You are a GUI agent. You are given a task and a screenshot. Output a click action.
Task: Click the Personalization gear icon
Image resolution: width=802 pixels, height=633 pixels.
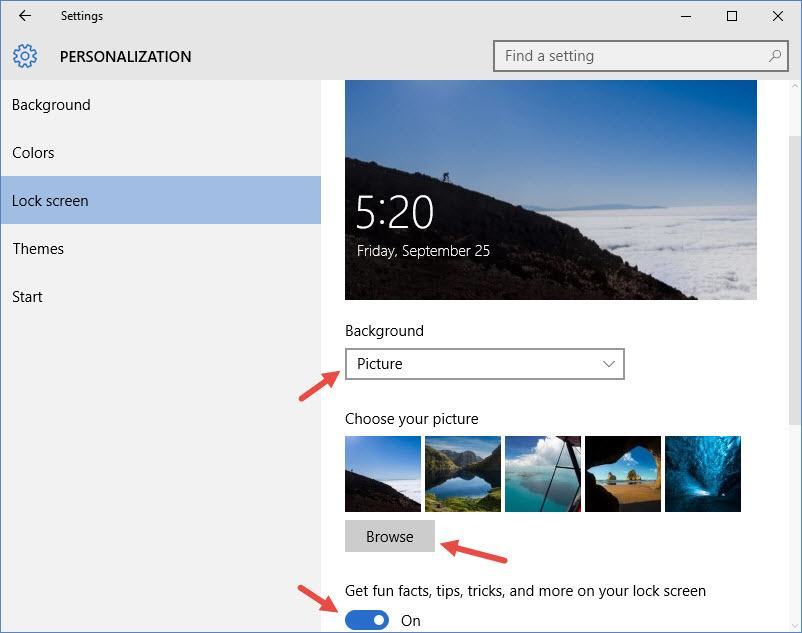click(25, 56)
